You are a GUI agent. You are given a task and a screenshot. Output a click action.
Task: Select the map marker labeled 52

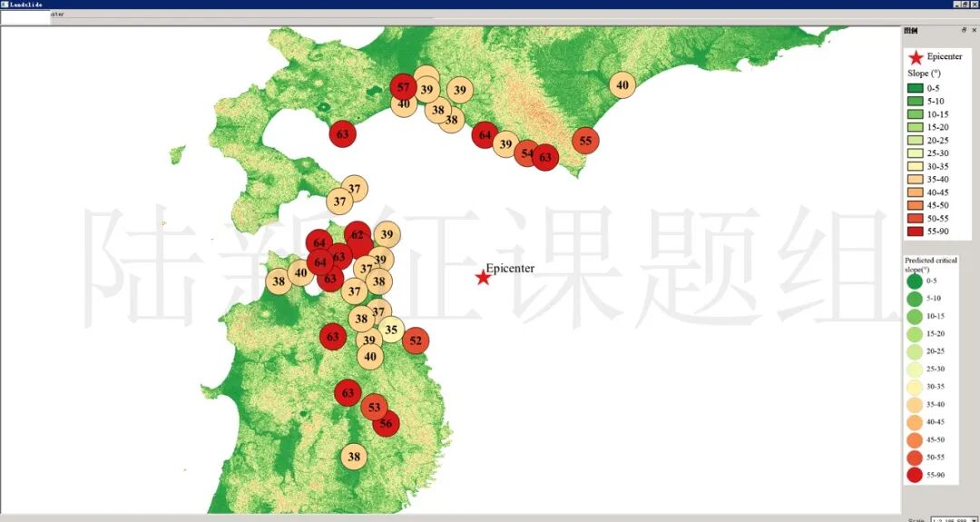pos(416,340)
